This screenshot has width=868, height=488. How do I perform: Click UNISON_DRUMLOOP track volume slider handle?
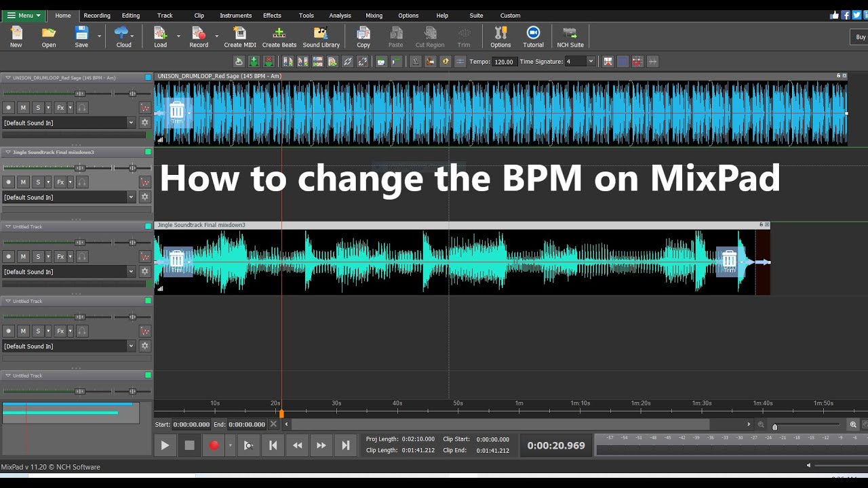point(80,94)
